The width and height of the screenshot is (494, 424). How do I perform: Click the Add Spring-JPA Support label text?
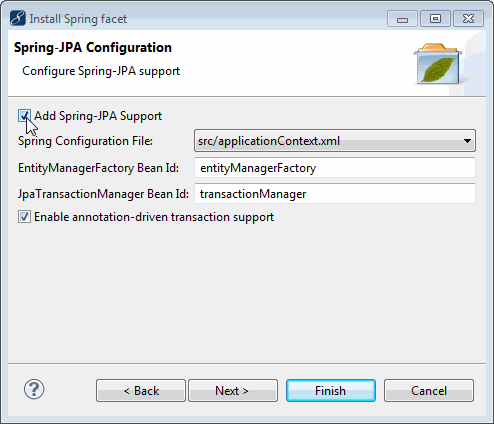point(98,116)
